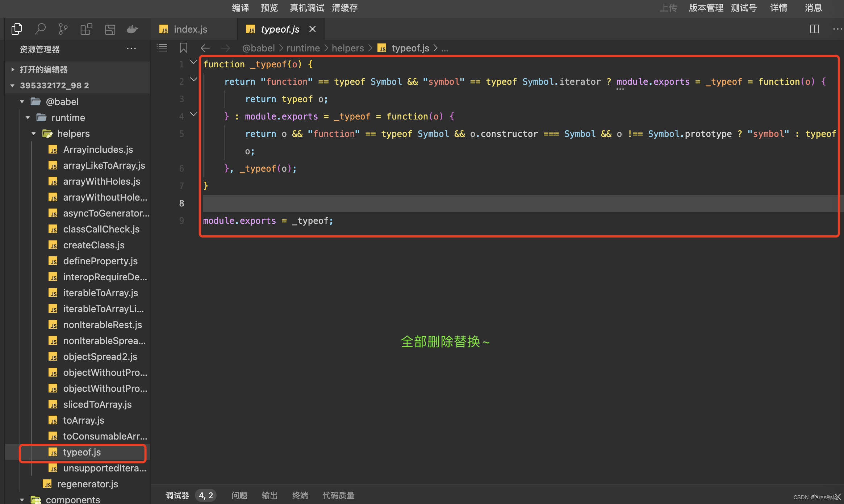
Task: Fold code at line 1
Action: pyautogui.click(x=193, y=62)
